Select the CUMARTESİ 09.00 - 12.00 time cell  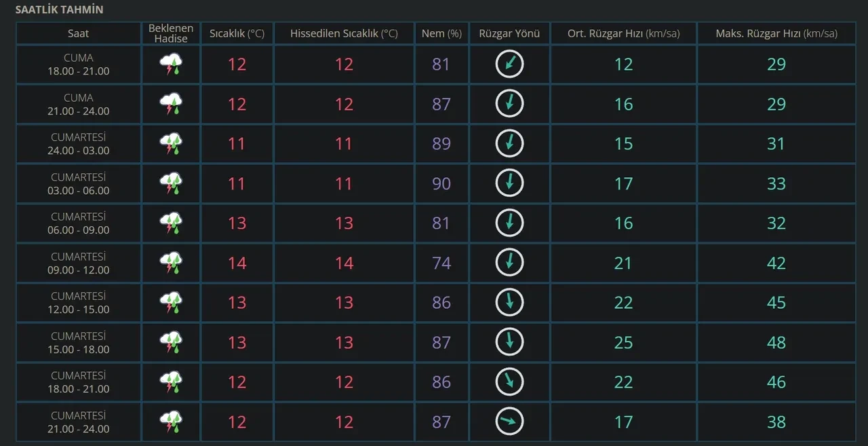[x=78, y=263]
